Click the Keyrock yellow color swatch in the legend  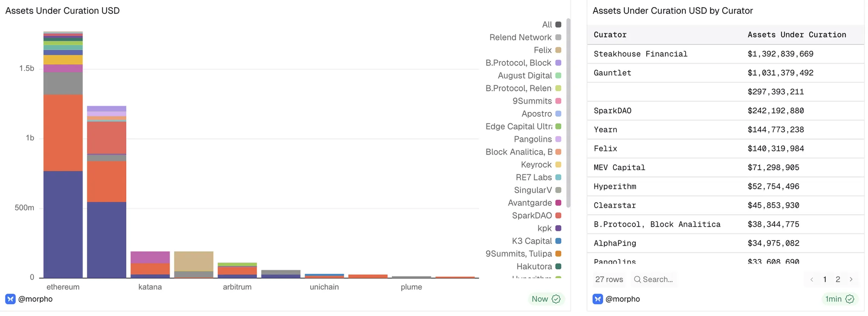click(559, 165)
